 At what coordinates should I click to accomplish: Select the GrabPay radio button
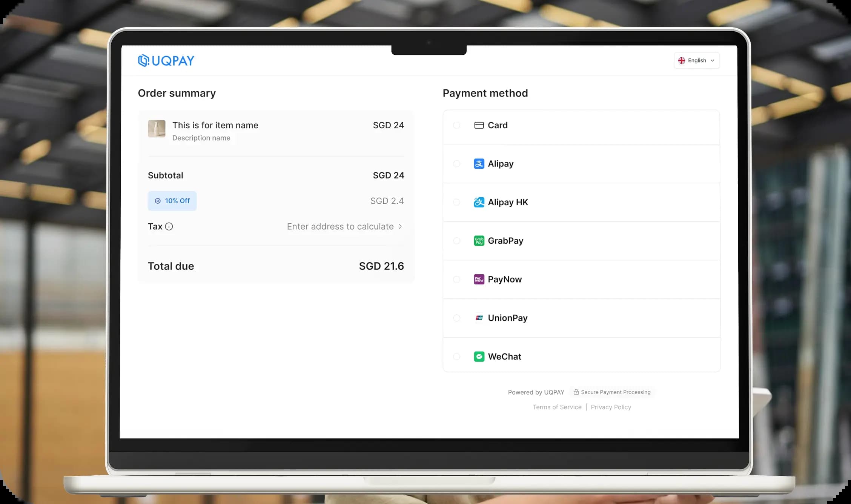click(x=456, y=241)
